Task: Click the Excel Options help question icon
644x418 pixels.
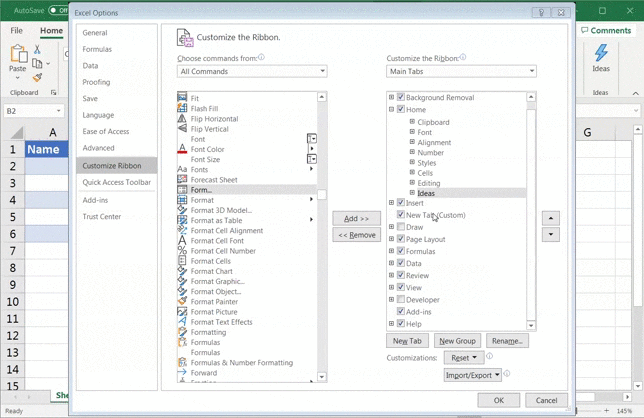Action: [541, 13]
